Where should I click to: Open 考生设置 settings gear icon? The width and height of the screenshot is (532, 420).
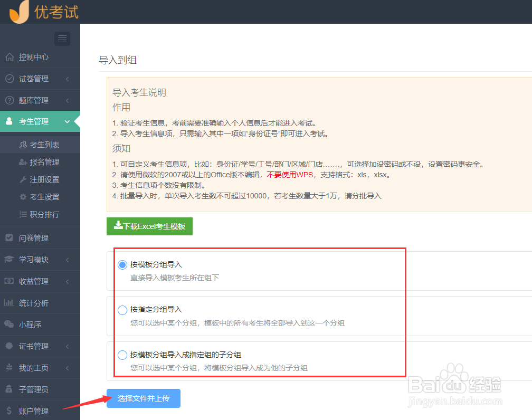[x=42, y=196]
